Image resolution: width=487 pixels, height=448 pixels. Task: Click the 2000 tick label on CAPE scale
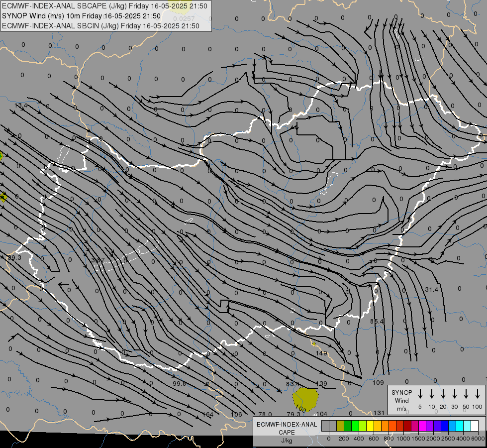coord(433,439)
